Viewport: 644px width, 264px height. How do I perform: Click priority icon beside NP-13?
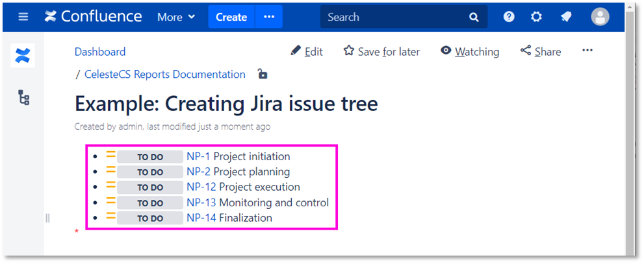111,200
